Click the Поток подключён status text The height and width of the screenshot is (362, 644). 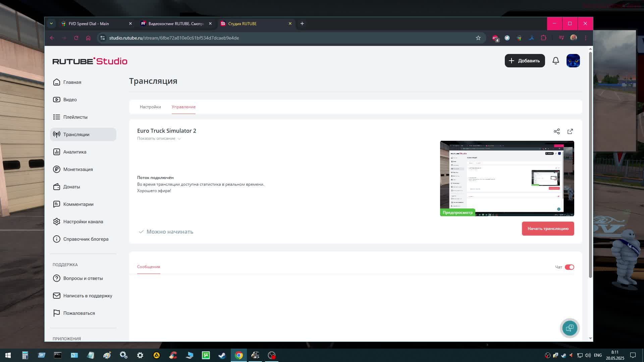[x=155, y=178]
